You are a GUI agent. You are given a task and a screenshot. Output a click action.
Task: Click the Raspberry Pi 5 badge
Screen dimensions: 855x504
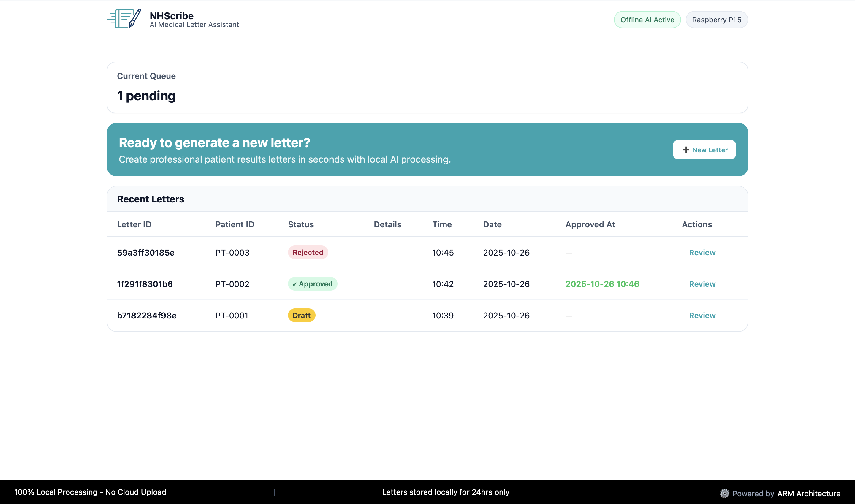click(x=716, y=20)
